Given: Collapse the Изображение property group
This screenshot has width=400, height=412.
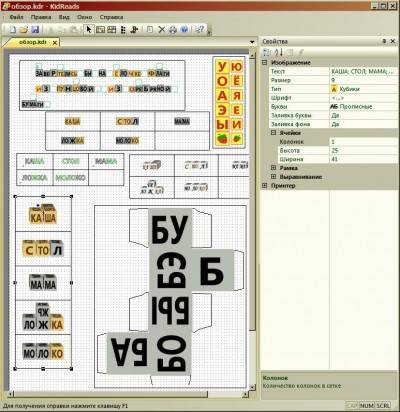Looking at the screenshot, I should [x=265, y=62].
